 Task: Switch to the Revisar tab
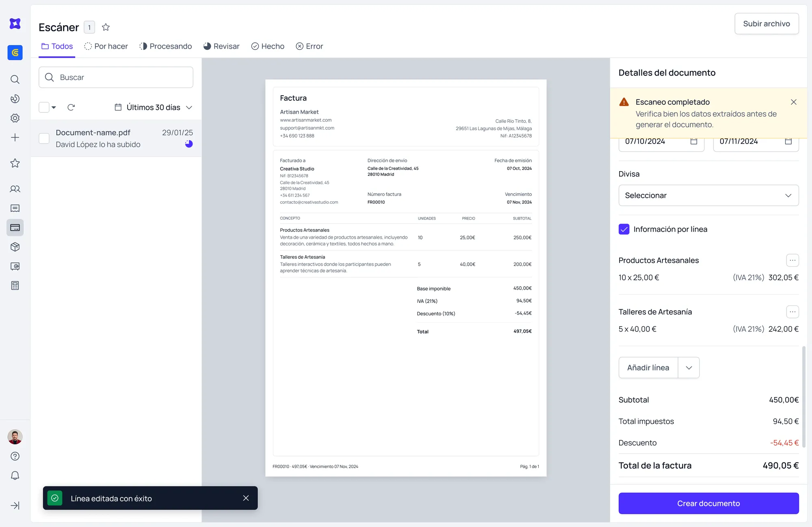point(221,46)
